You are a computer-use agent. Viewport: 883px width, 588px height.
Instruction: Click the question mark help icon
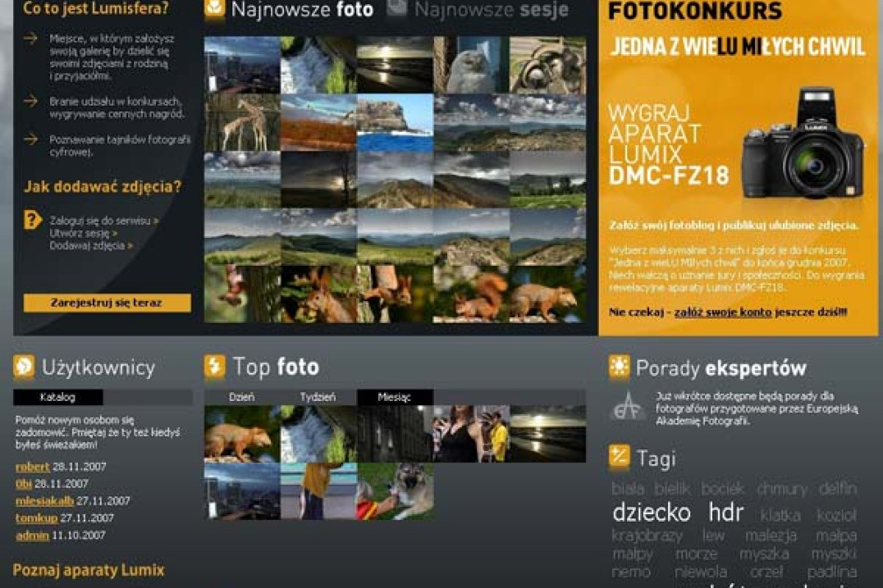[32, 220]
